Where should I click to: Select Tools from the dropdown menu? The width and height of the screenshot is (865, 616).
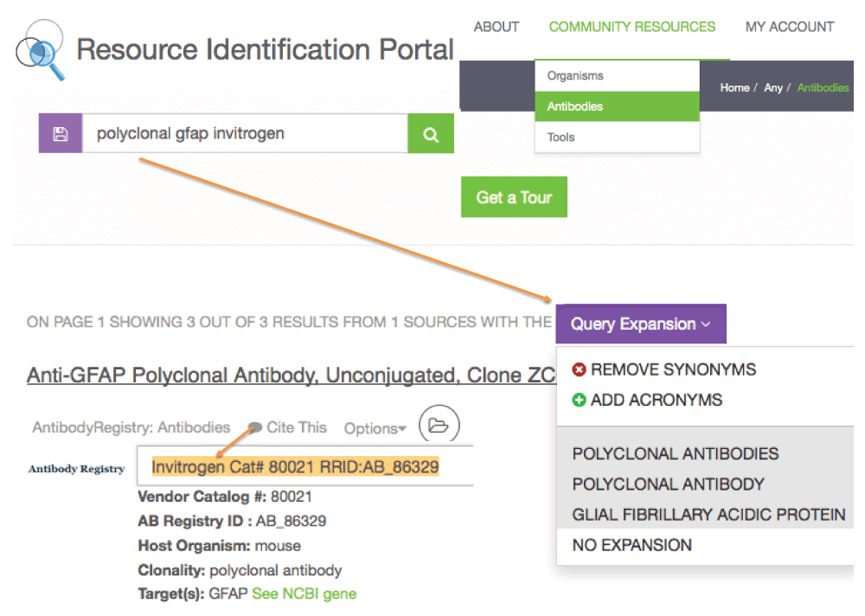tap(617, 137)
